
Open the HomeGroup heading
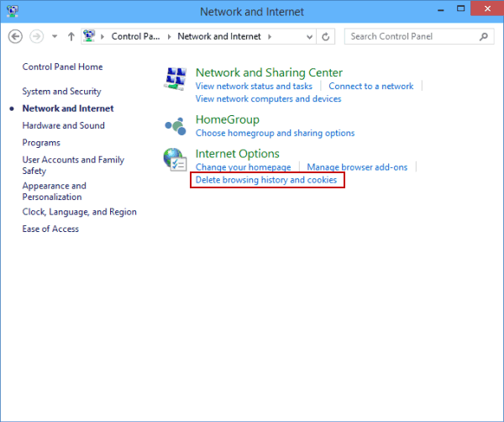click(x=228, y=119)
